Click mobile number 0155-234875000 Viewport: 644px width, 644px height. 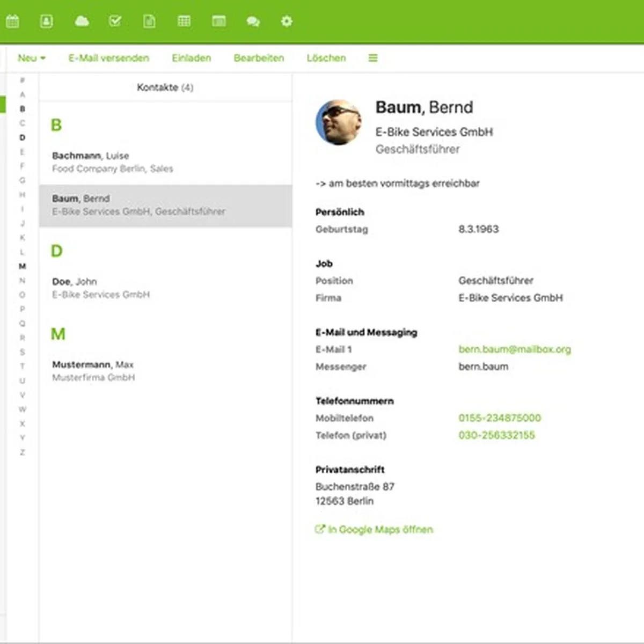[x=500, y=418]
